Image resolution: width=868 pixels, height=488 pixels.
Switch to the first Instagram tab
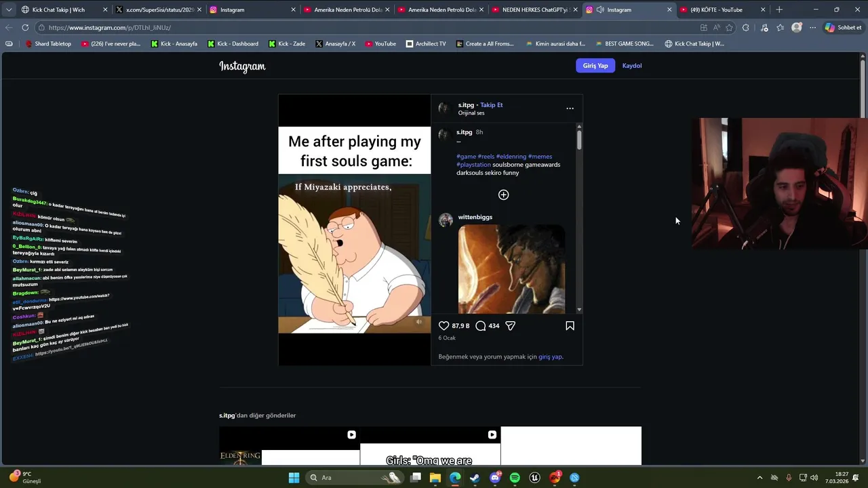252,9
